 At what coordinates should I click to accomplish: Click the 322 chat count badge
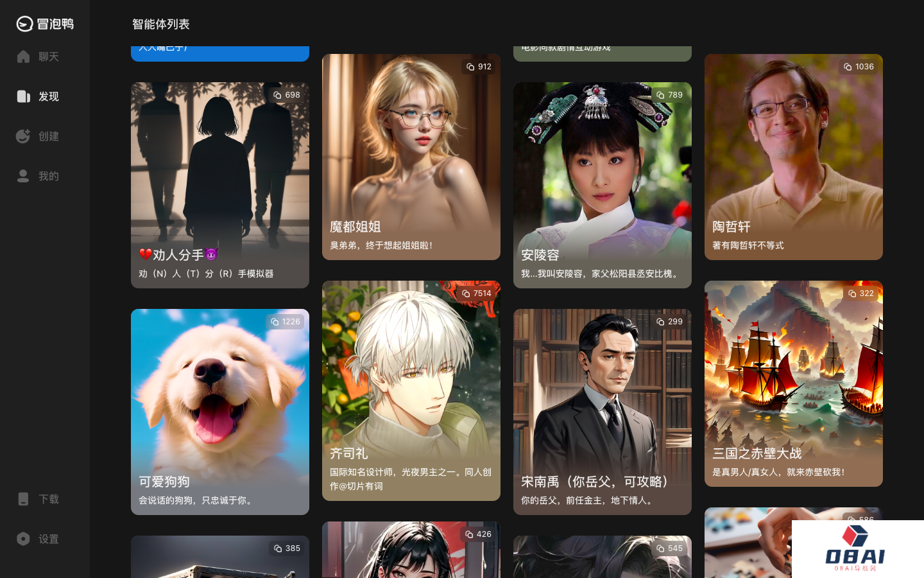point(860,293)
